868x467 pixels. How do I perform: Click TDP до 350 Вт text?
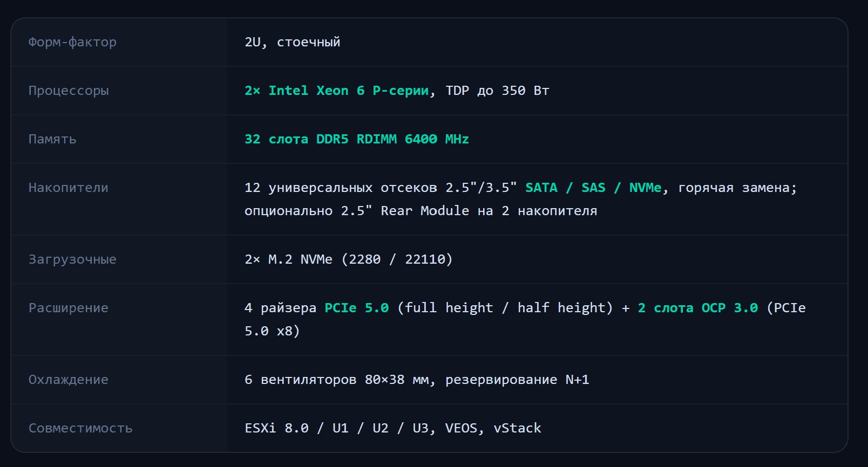[x=497, y=91]
